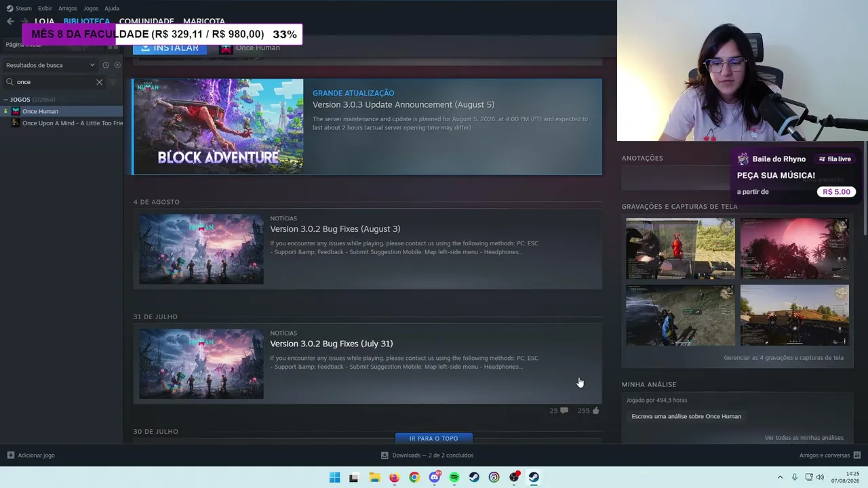Viewport: 868px width, 488px height.
Task: Open the red moon screenshot thumbnail
Action: pos(794,249)
